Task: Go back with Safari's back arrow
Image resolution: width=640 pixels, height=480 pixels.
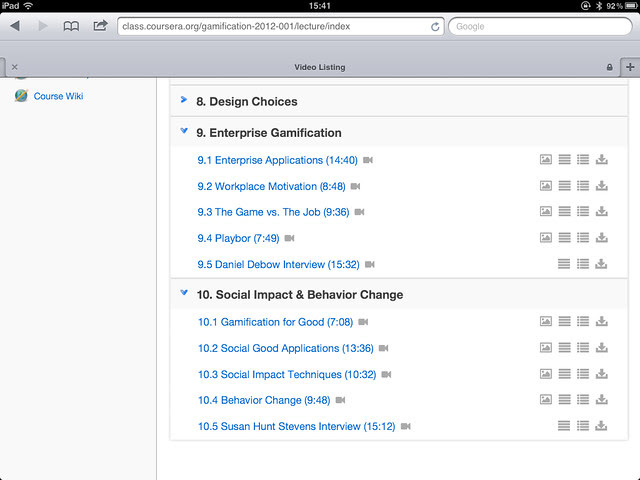Action: click(x=15, y=26)
